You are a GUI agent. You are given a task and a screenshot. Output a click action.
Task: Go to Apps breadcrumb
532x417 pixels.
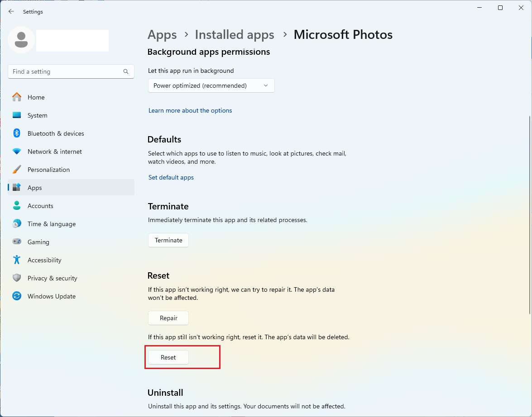coord(162,34)
